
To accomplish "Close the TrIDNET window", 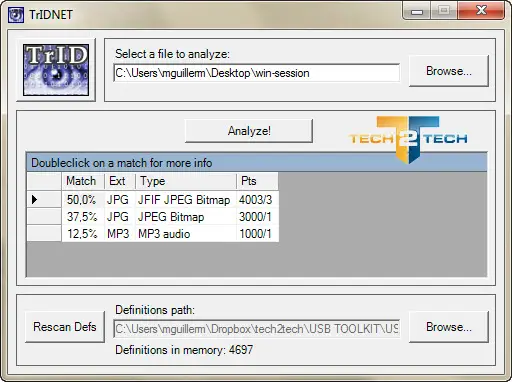I will tap(481, 11).
